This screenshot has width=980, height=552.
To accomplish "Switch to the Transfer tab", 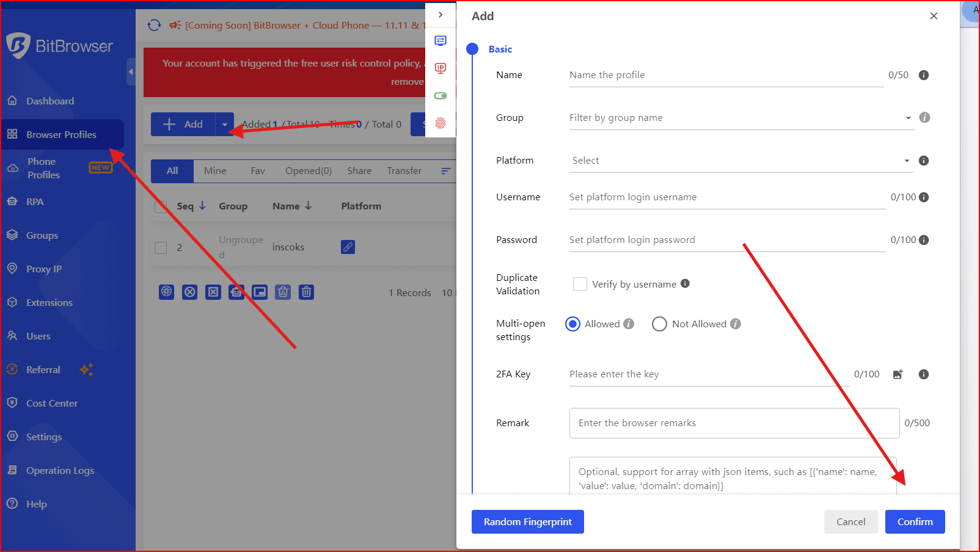I will 404,171.
